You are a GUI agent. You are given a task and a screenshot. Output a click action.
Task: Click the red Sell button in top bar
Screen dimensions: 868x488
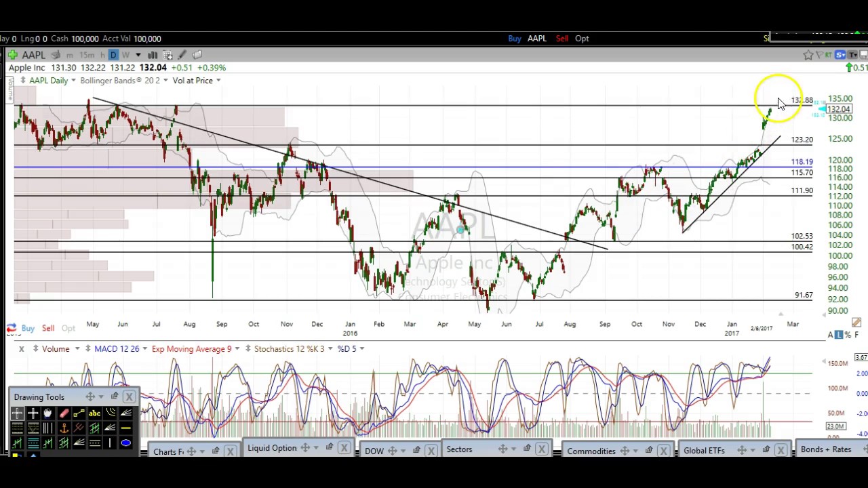[561, 39]
